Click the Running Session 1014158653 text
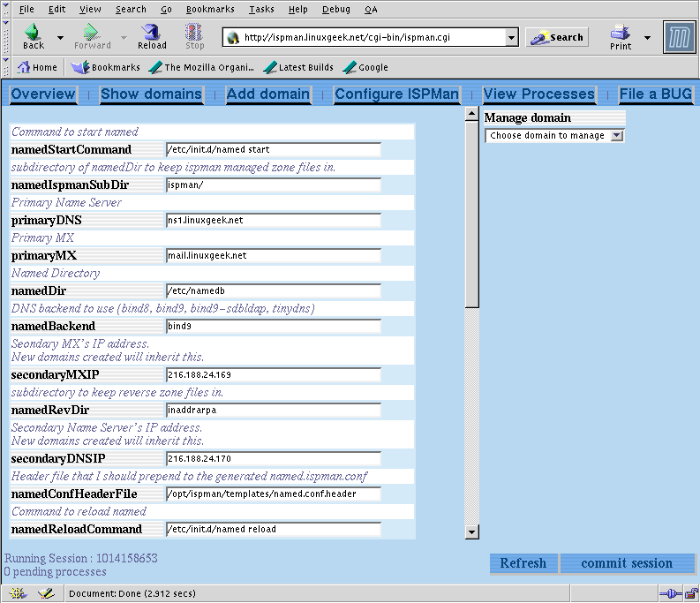Image resolution: width=700 pixels, height=603 pixels. [x=81, y=558]
